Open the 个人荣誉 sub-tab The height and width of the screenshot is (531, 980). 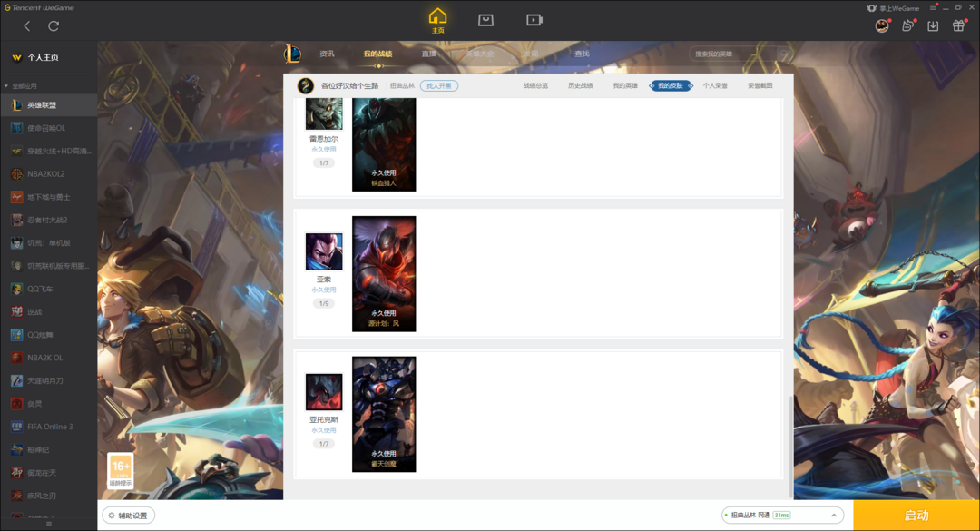[715, 85]
